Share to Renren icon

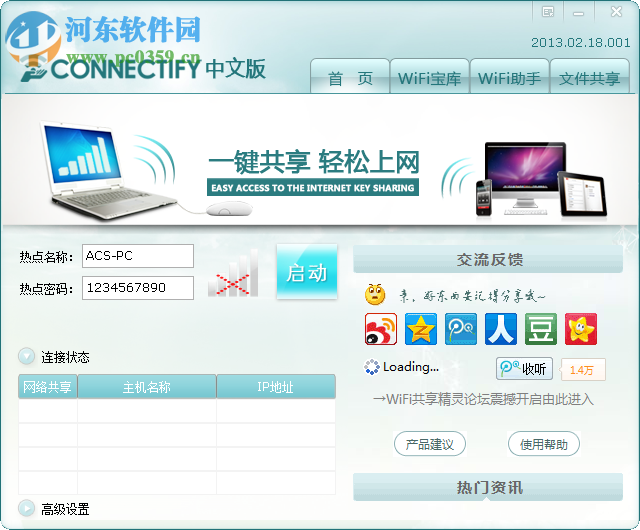coord(501,329)
